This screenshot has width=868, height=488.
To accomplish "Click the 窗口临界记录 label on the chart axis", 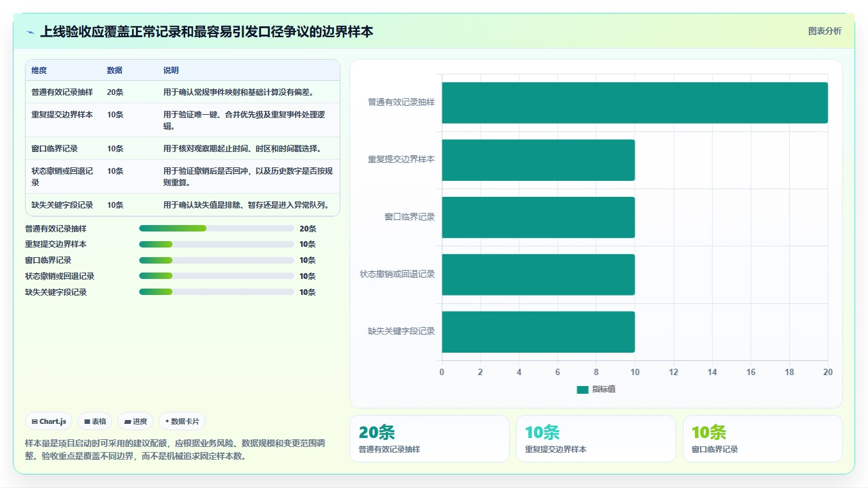I will pyautogui.click(x=410, y=217).
